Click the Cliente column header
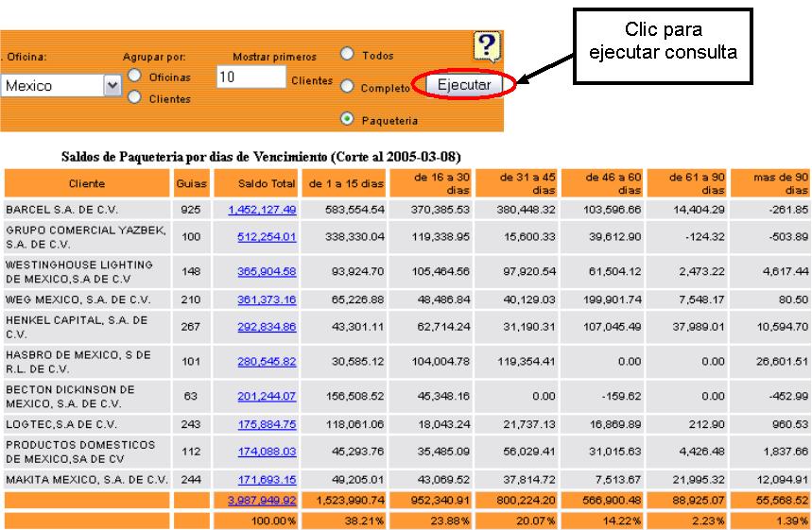Screen dimensions: 812x530 tap(87, 183)
